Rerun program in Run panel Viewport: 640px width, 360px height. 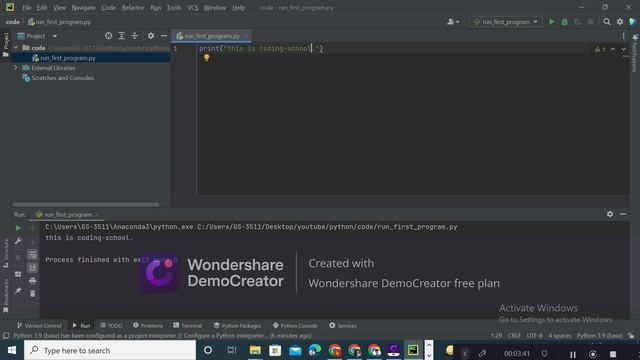(x=18, y=228)
